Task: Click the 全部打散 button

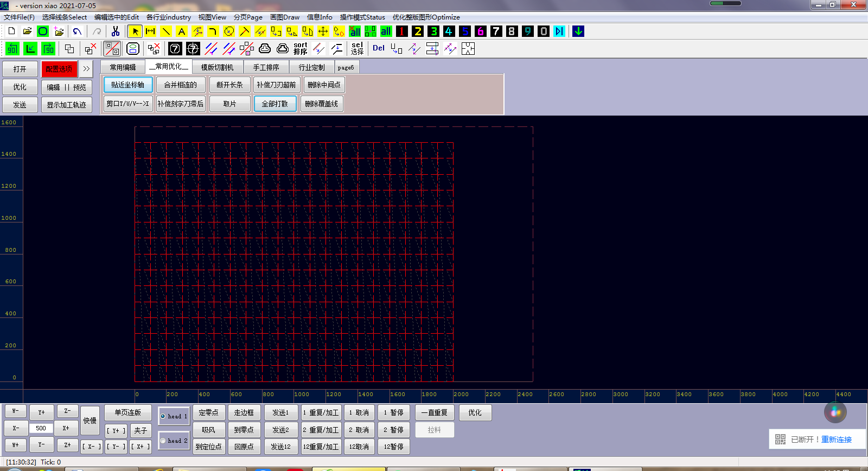Action: (x=275, y=104)
